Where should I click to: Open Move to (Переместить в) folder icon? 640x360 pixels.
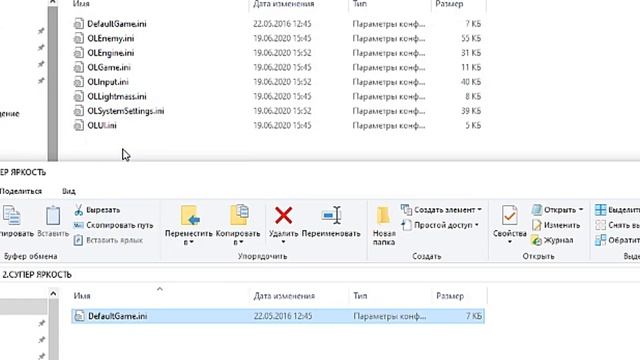tap(190, 215)
